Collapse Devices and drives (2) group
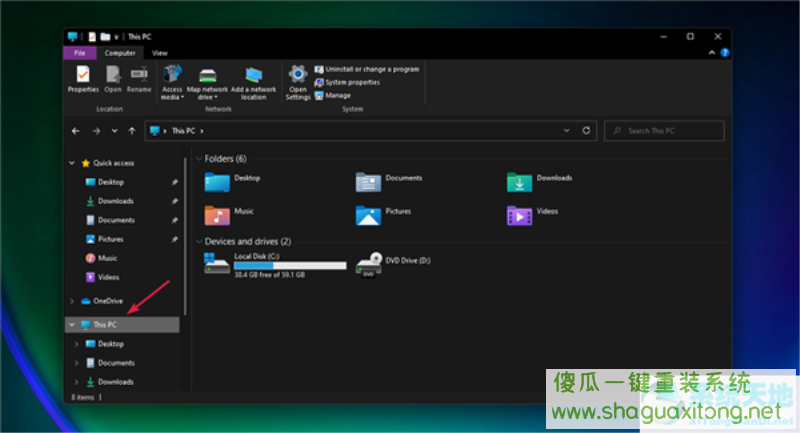The height and width of the screenshot is (433, 800). (199, 242)
